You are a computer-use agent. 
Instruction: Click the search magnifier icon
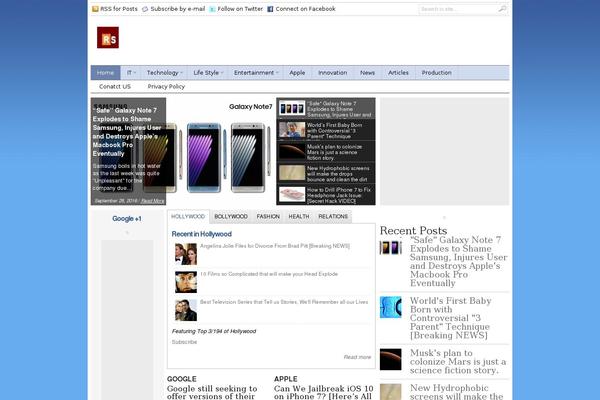tap(502, 9)
